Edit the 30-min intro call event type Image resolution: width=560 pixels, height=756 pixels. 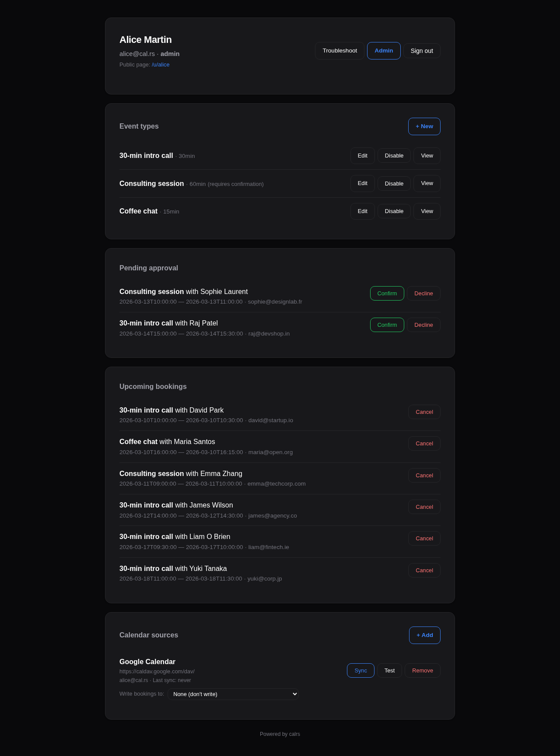(x=362, y=155)
